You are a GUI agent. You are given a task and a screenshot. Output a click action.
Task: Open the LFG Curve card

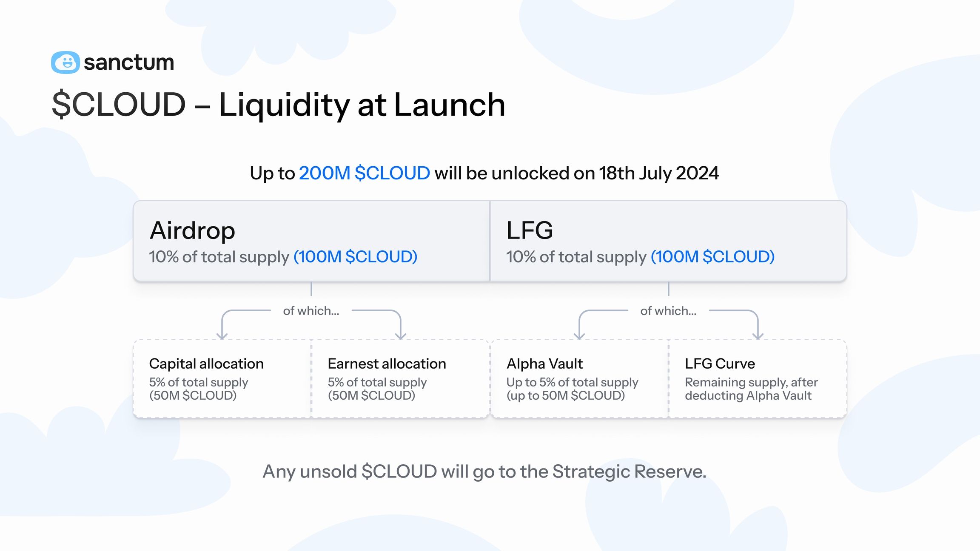[x=758, y=378]
